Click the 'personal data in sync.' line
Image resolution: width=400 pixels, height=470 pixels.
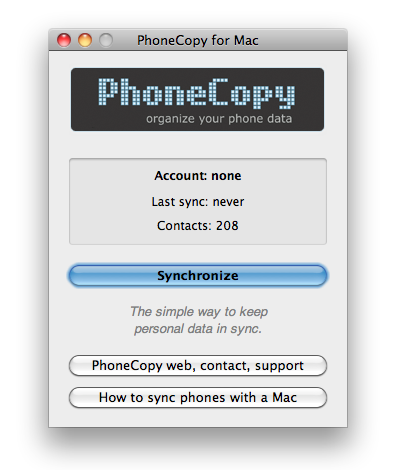198,329
